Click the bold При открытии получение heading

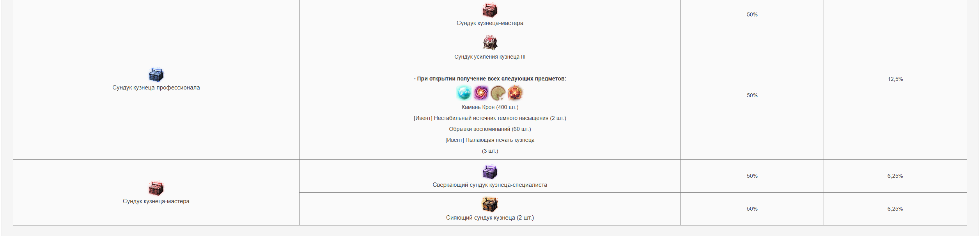(490, 79)
